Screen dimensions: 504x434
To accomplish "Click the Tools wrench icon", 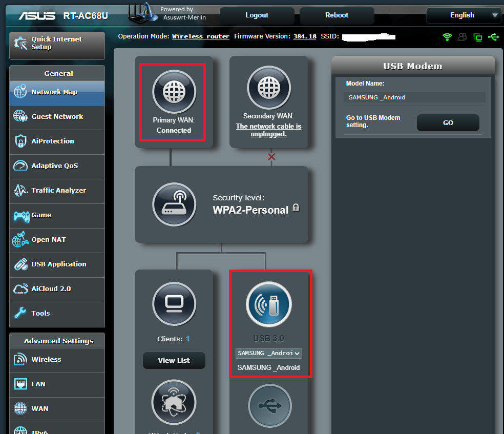I will click(20, 313).
